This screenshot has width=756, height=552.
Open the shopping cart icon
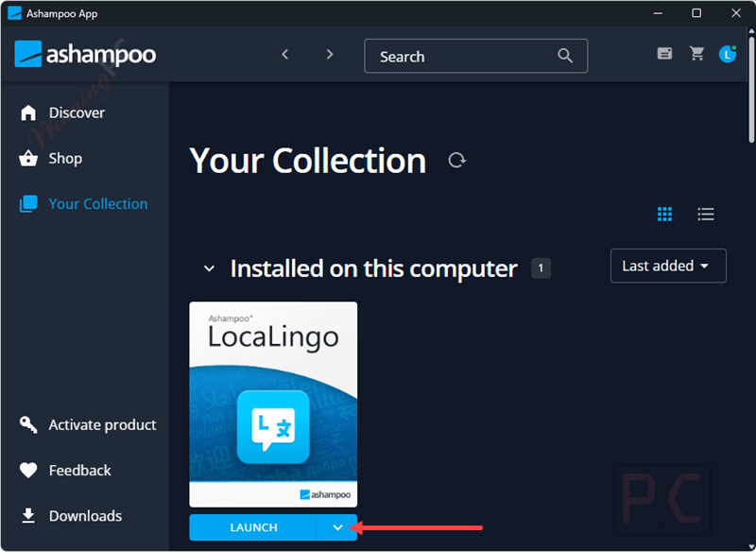[x=696, y=54]
